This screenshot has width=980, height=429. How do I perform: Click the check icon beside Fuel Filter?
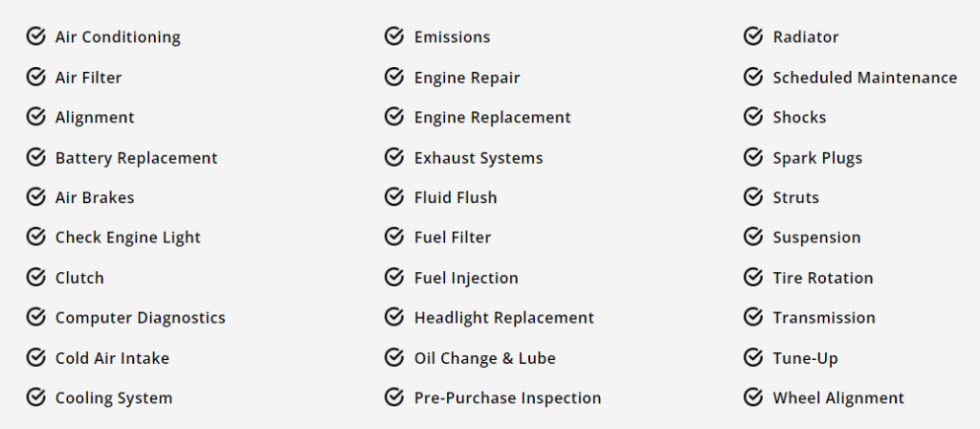tap(393, 237)
